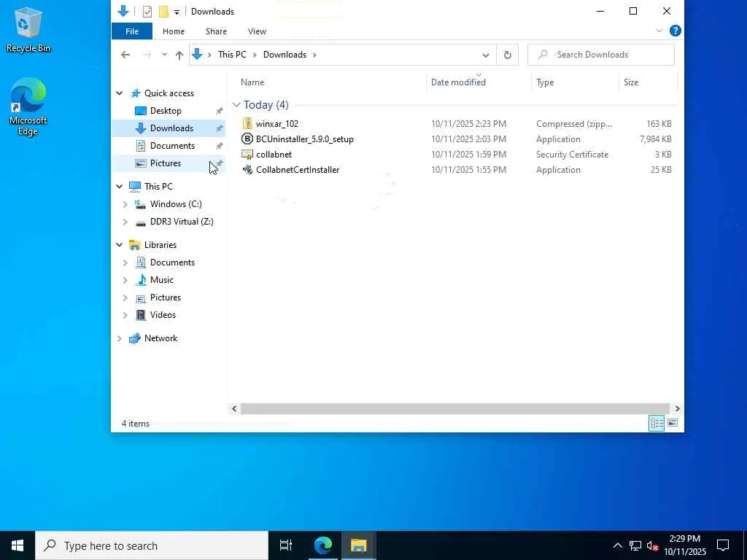Expand the Network tree node

[x=119, y=338]
